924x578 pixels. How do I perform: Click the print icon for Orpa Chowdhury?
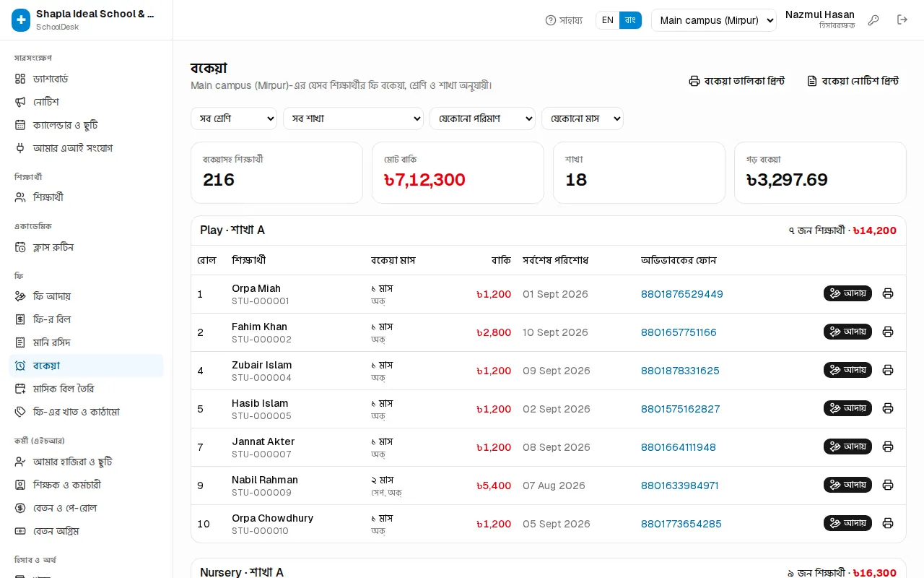coord(888,523)
